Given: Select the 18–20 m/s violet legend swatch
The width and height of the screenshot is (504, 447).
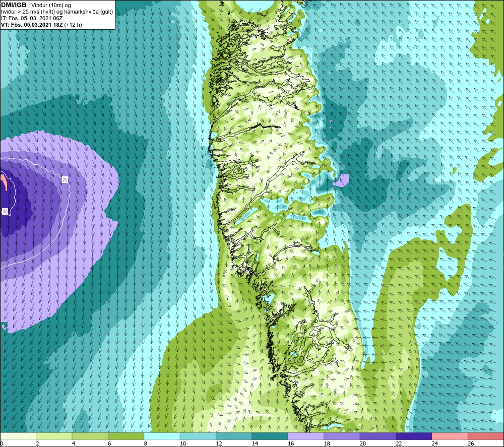Looking at the screenshot, I should click(342, 436).
